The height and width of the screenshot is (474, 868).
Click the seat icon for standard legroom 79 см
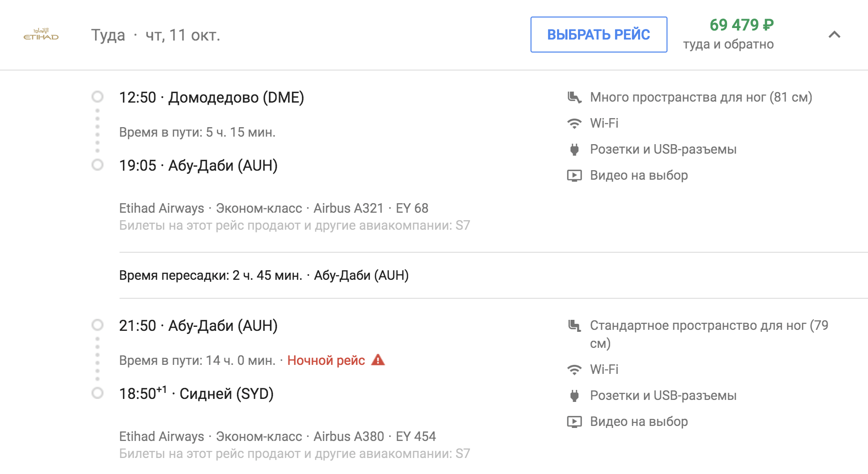(x=574, y=326)
